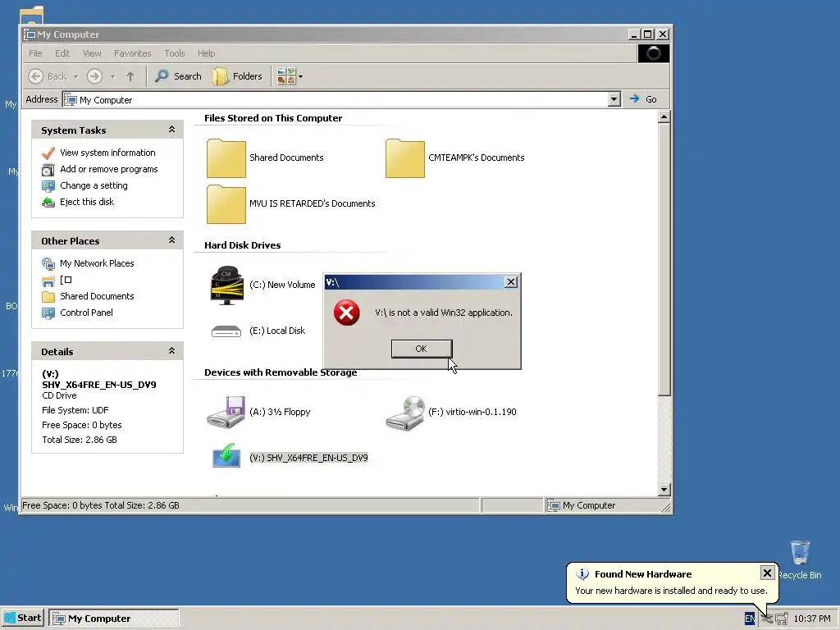Select the (C:) New Volume drive icon
Screen dimensions: 840x630
pos(226,285)
